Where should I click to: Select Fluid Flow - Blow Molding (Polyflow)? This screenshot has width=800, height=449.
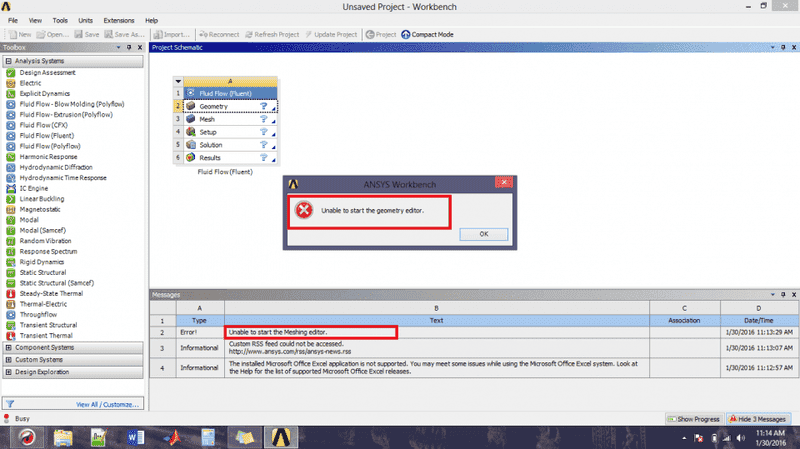click(x=72, y=105)
